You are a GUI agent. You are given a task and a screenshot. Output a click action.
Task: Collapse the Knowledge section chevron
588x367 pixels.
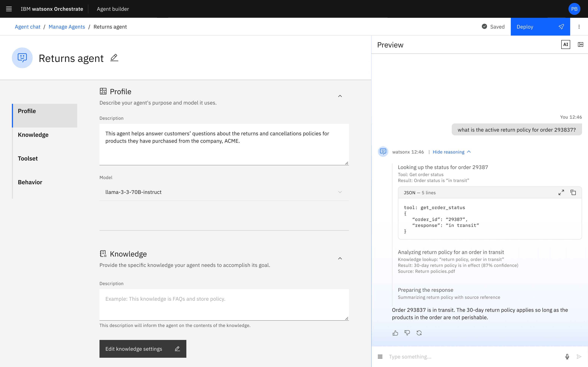click(x=340, y=259)
